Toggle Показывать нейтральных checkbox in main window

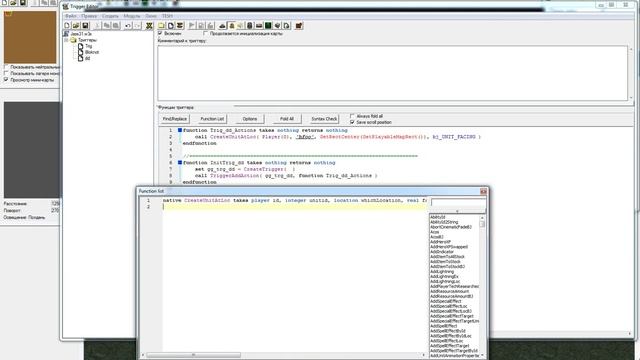6,67
